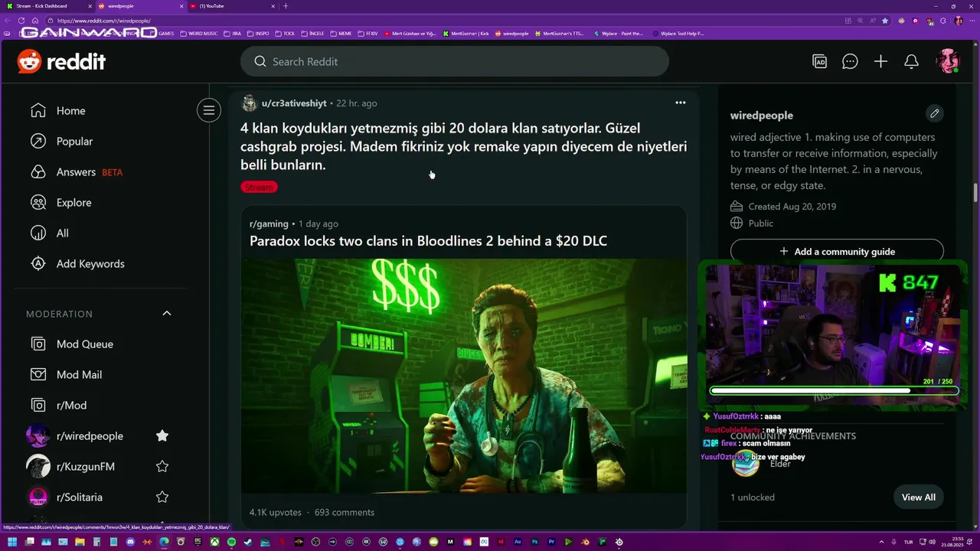
Task: Switch to Stream - Kick Dashboard tab
Action: tap(46, 6)
